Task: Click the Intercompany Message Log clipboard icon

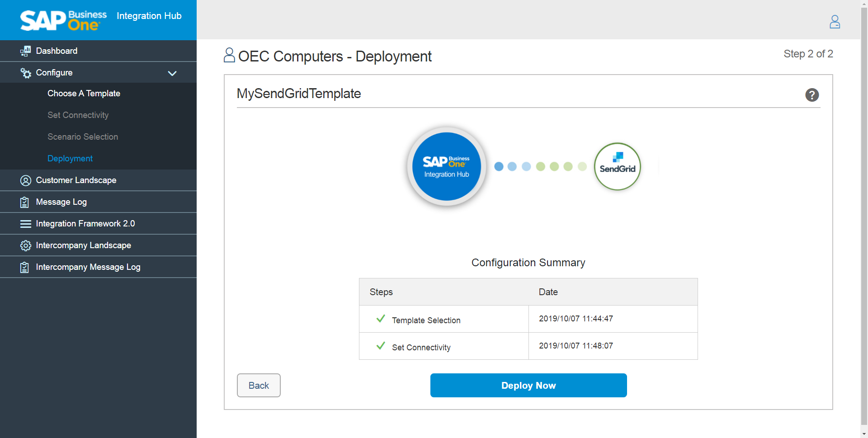Action: pos(25,267)
